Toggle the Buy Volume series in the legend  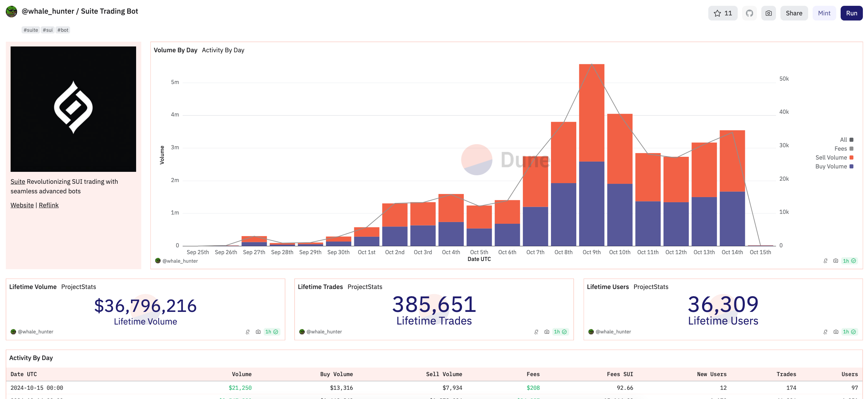click(834, 166)
